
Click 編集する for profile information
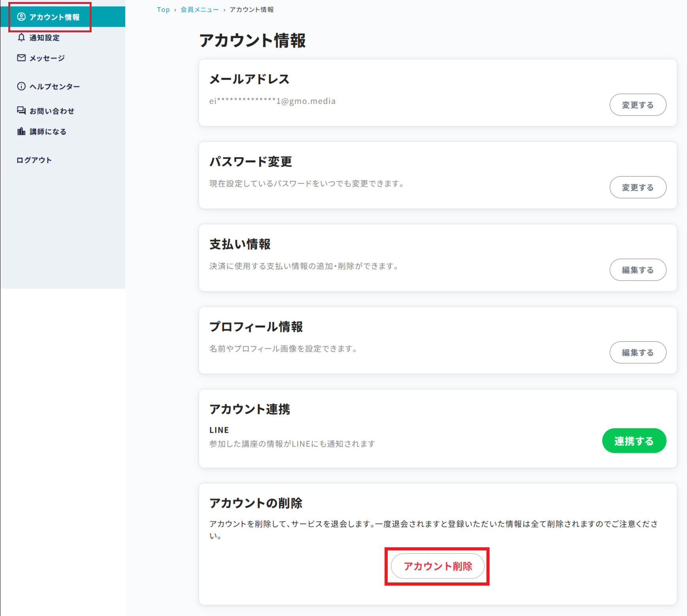point(638,353)
